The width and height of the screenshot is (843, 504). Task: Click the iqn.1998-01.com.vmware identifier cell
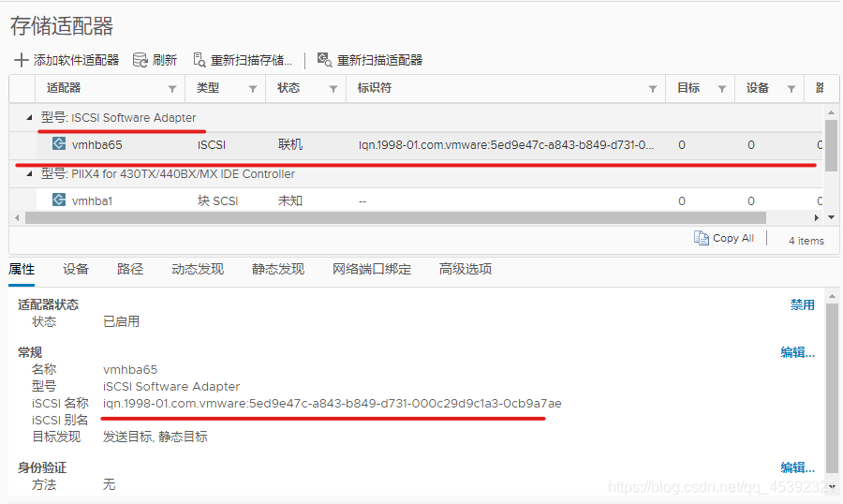pyautogui.click(x=507, y=144)
